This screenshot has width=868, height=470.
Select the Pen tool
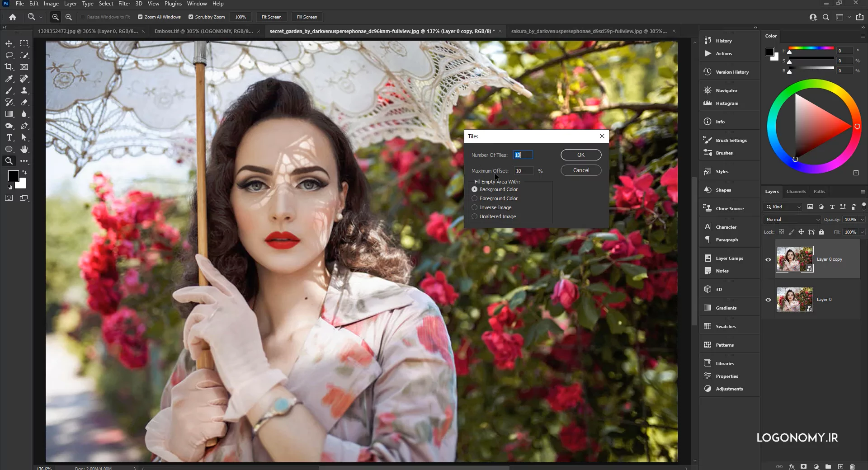(24, 126)
